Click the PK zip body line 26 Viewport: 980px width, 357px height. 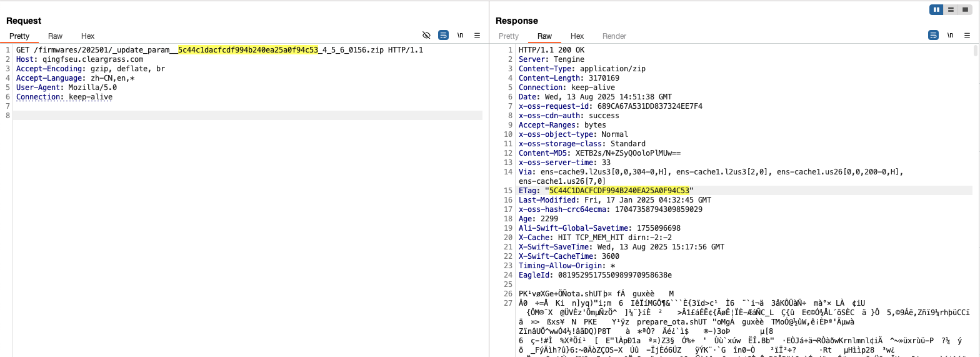click(x=597, y=294)
